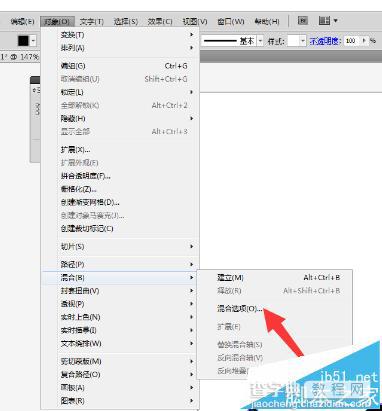Viewport: 382px width, 411px height.
Task: Select the highlighted 混合(B) menu item
Action: (x=120, y=278)
